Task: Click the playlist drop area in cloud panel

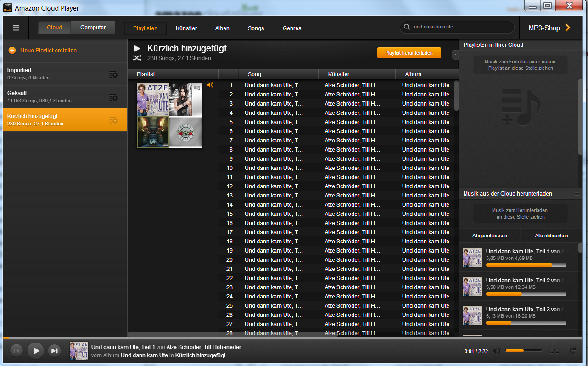Action: tap(521, 65)
